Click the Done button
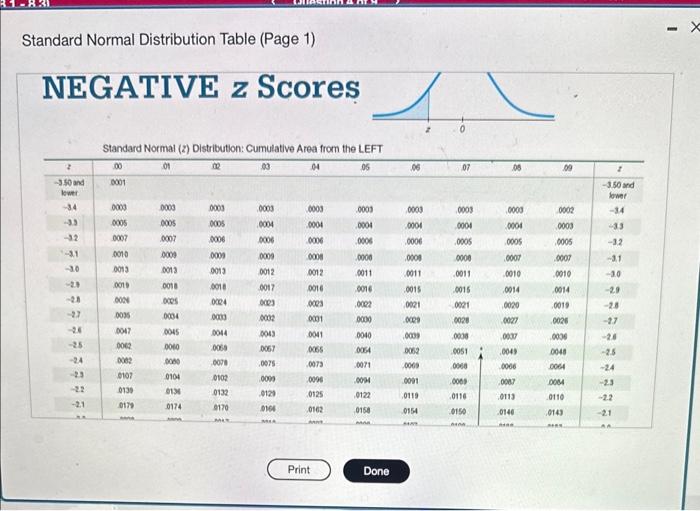Screen dimensions: 700x511 (x=376, y=471)
